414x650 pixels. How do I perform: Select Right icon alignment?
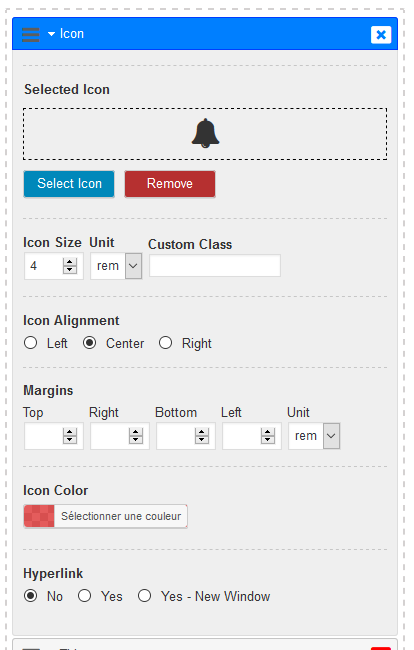tap(165, 343)
